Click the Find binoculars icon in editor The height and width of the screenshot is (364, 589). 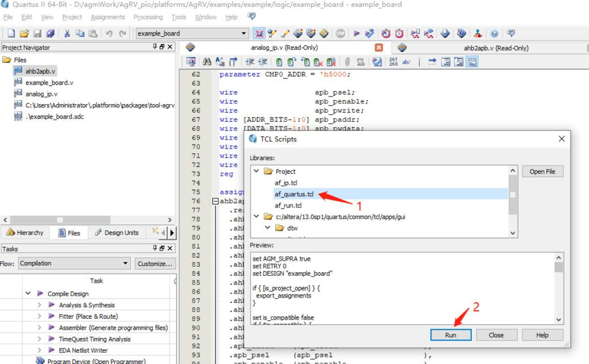[x=207, y=62]
